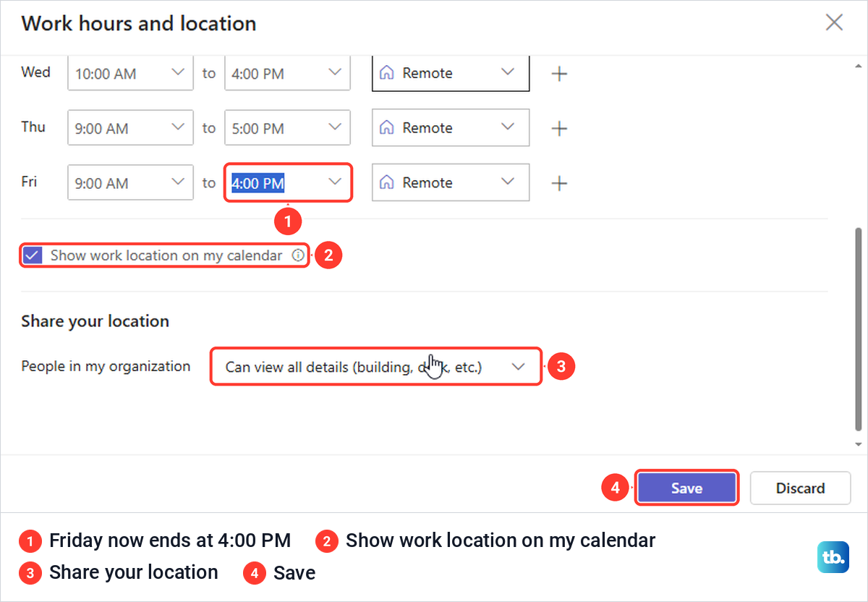The width and height of the screenshot is (868, 602).
Task: Open Friday end time 4:00 PM dropdown
Action: (x=287, y=183)
